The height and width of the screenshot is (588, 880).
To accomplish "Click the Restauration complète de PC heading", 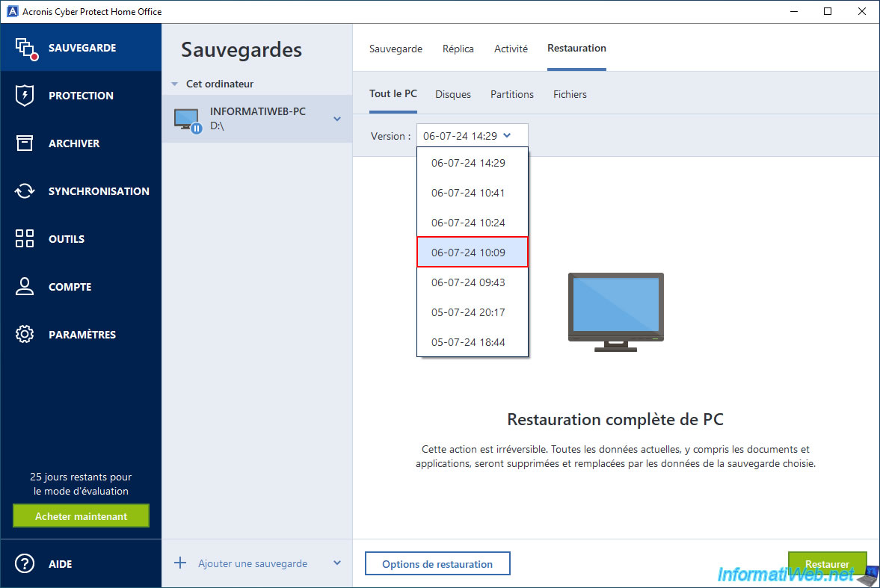I will (x=615, y=419).
